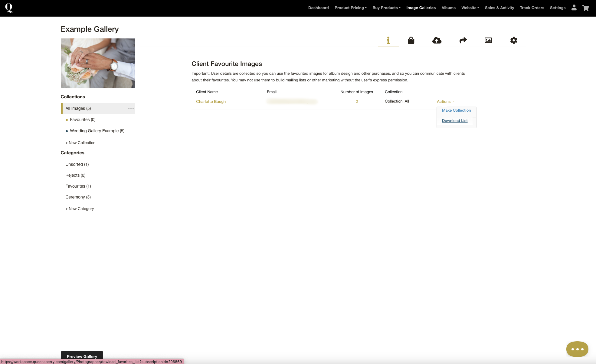Toggle the Actions dropdown for Charlotte Baugh

pyautogui.click(x=445, y=102)
